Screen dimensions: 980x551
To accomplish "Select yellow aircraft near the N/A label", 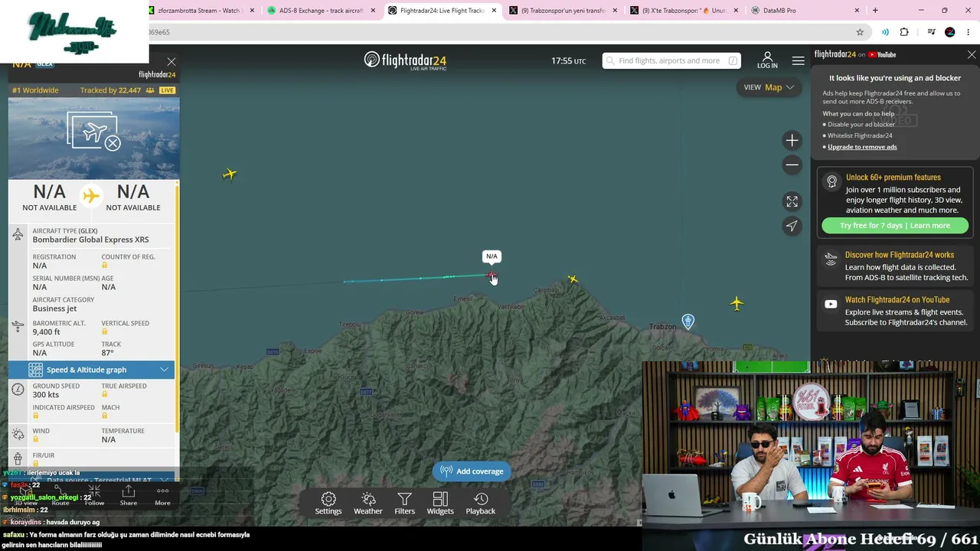I will [x=573, y=279].
